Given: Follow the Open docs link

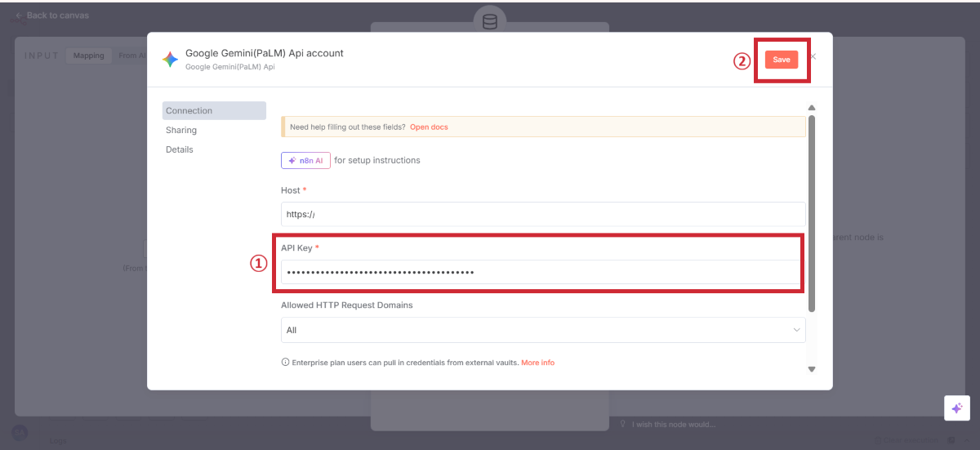Looking at the screenshot, I should [429, 127].
